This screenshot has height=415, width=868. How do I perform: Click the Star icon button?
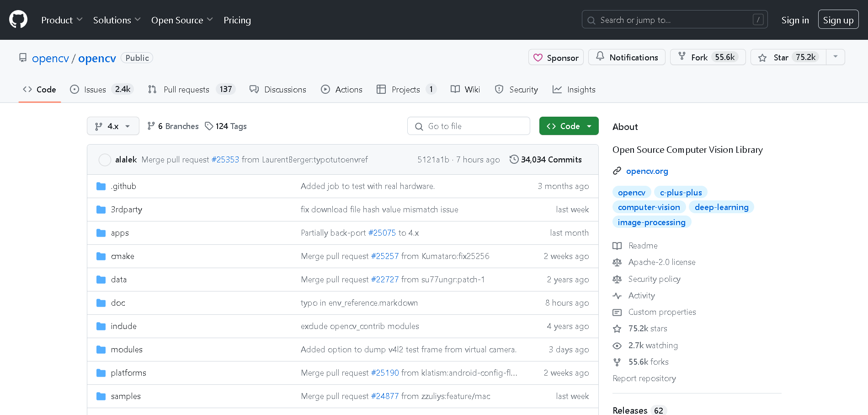click(762, 58)
